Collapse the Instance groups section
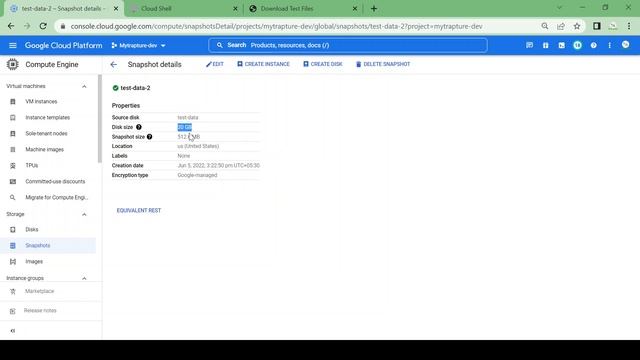Viewport: 640px width, 360px height. coord(84,278)
